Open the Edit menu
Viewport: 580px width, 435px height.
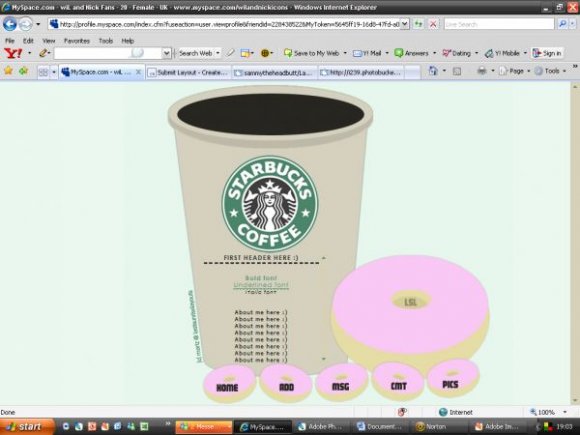tap(28, 41)
